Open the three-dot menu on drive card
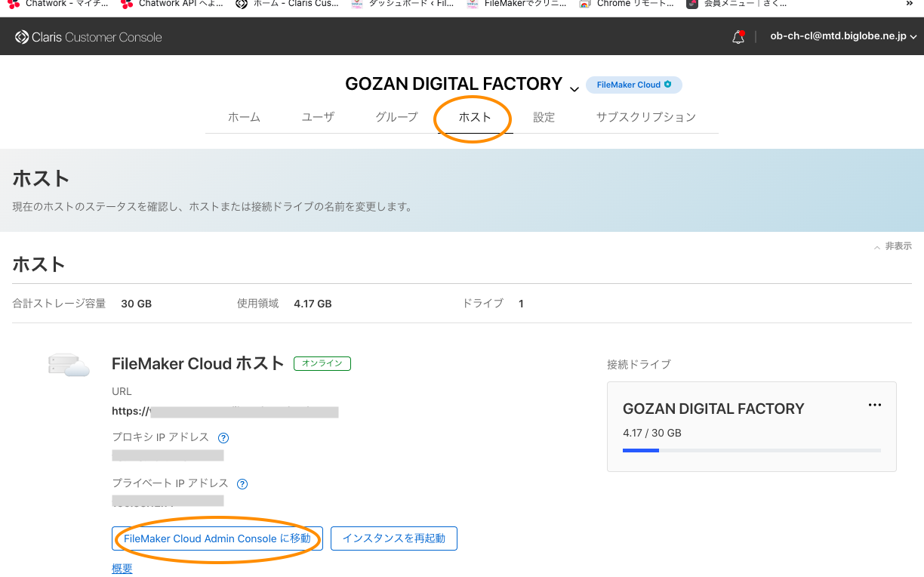The height and width of the screenshot is (577, 924). (x=875, y=405)
